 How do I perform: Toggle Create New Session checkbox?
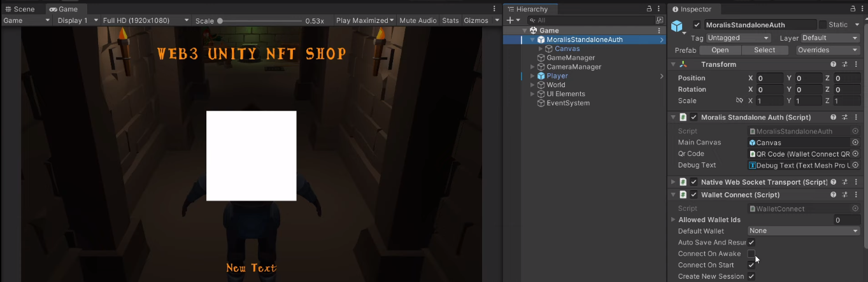(x=751, y=276)
